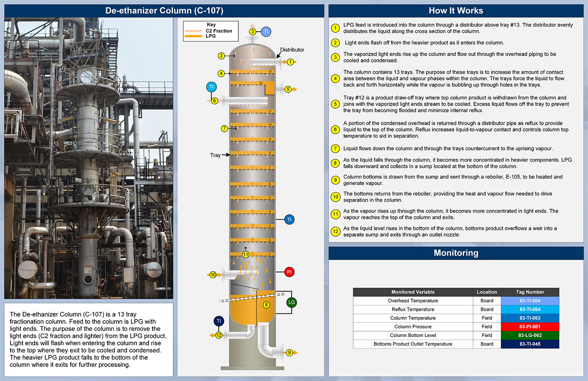Click the blue TI icon beside tray 4
Image resolution: width=588 pixels, height=381 pixels.
coord(289,220)
